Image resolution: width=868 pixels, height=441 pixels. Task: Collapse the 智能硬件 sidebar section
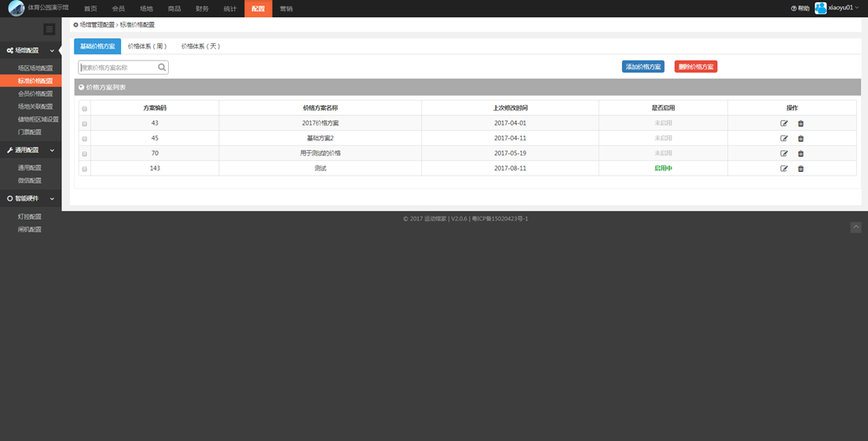(x=52, y=199)
